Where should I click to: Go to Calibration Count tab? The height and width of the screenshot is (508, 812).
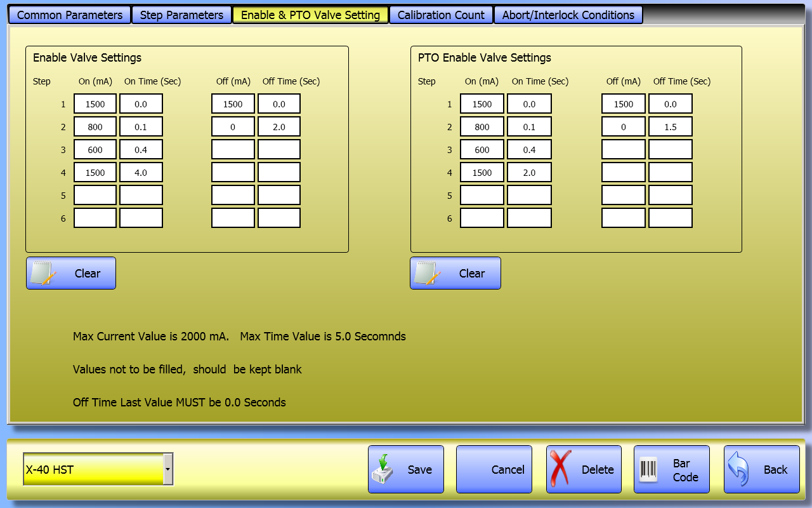point(441,15)
